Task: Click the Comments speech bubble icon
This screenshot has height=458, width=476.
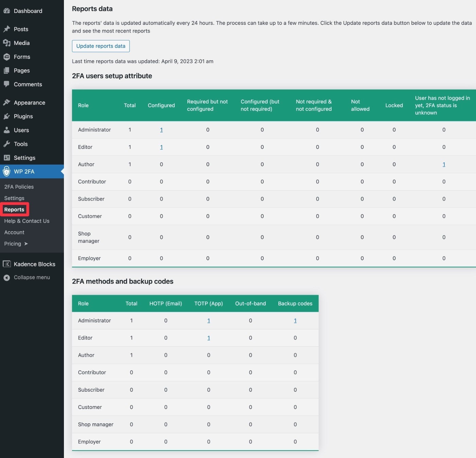Action: (x=6, y=84)
